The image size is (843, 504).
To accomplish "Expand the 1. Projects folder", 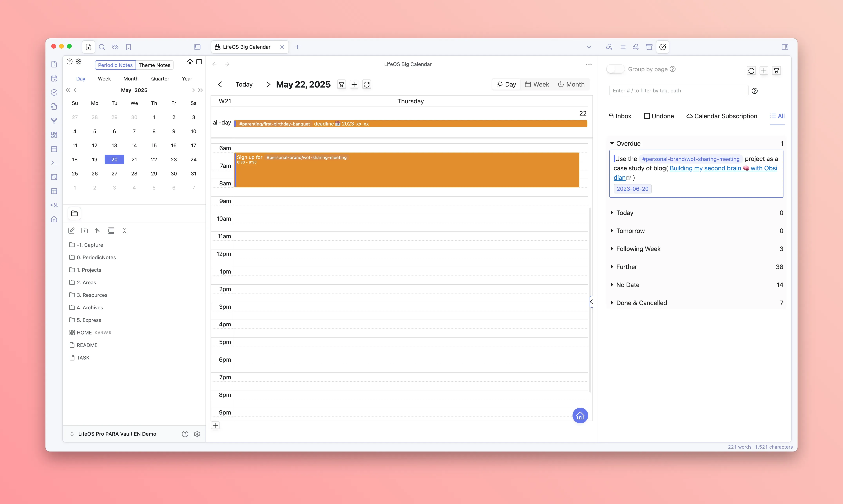I will tap(89, 270).
